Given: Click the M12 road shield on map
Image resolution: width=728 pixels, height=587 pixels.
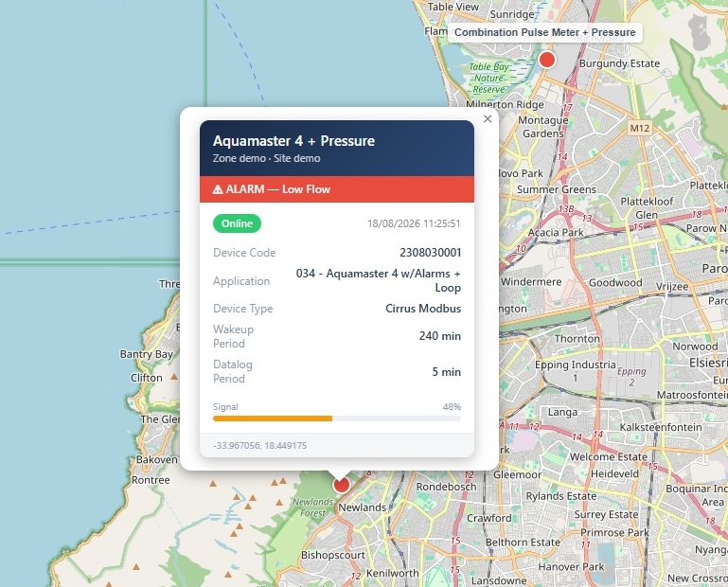Looking at the screenshot, I should pos(640,128).
